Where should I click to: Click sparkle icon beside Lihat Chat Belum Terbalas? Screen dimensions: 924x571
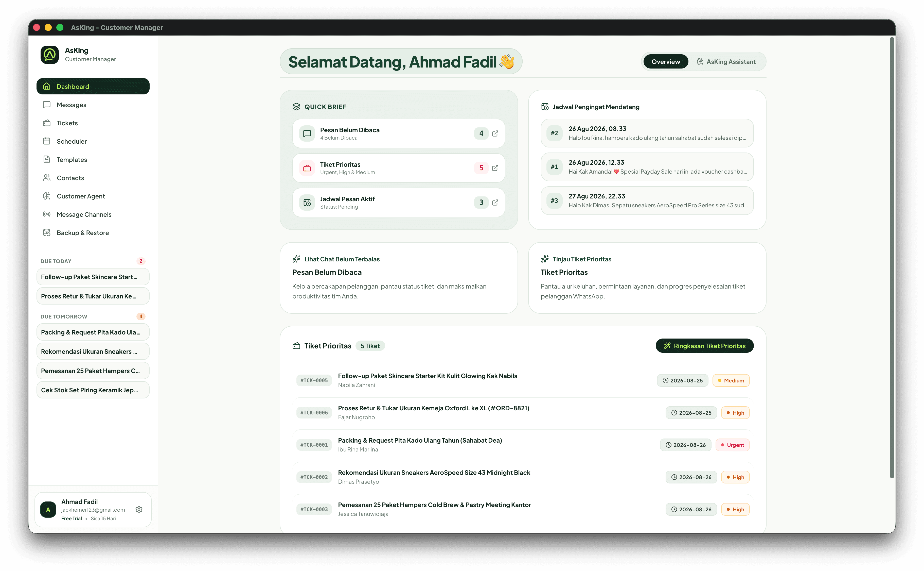click(296, 259)
